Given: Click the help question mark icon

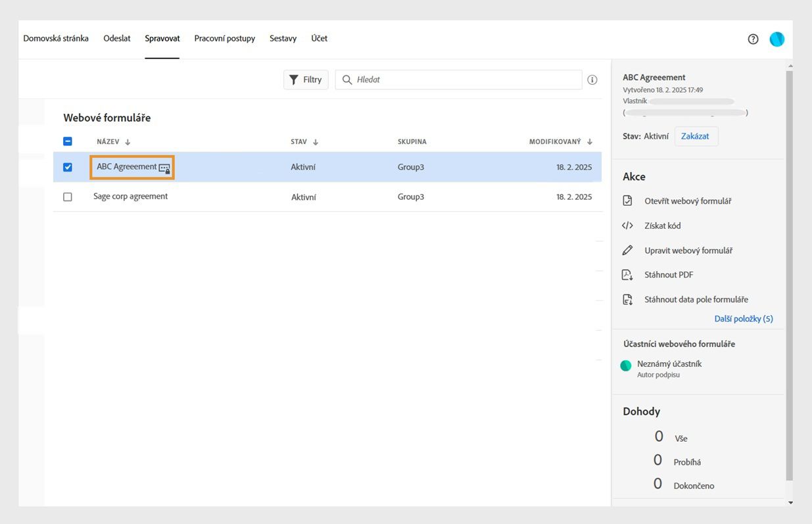Looking at the screenshot, I should click(753, 39).
